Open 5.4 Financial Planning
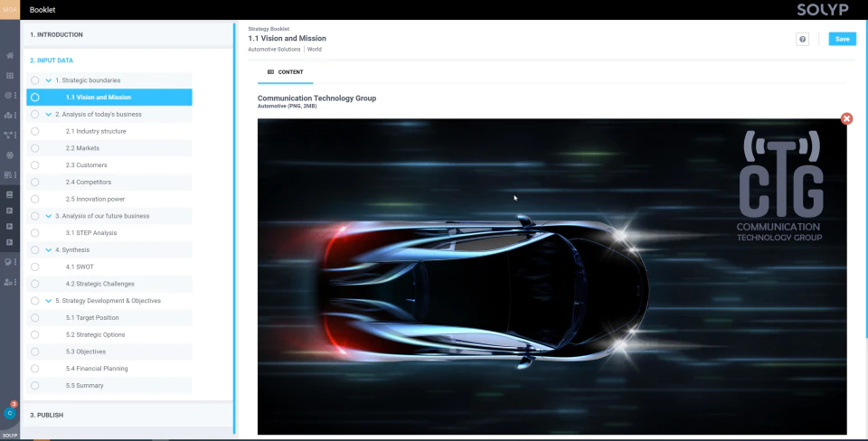 pos(97,369)
